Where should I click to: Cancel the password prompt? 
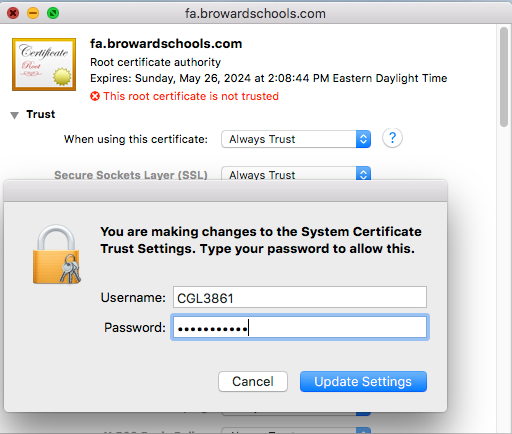pyautogui.click(x=253, y=381)
